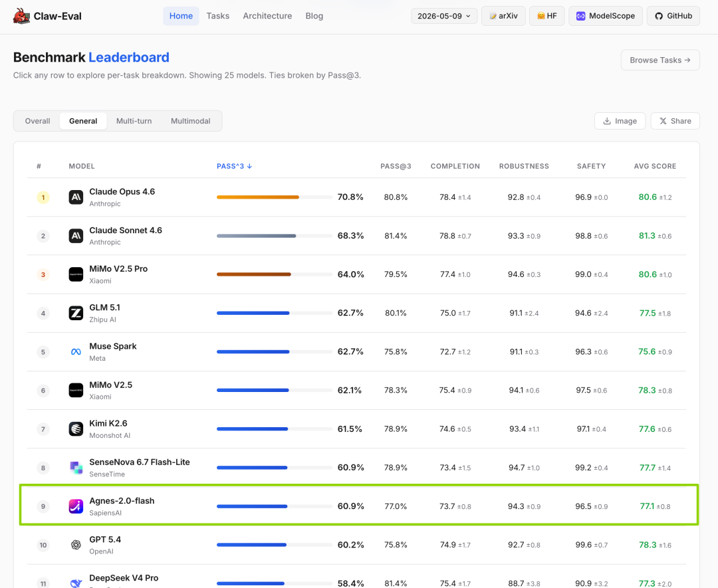Click the Browse Tasks button

pos(660,60)
